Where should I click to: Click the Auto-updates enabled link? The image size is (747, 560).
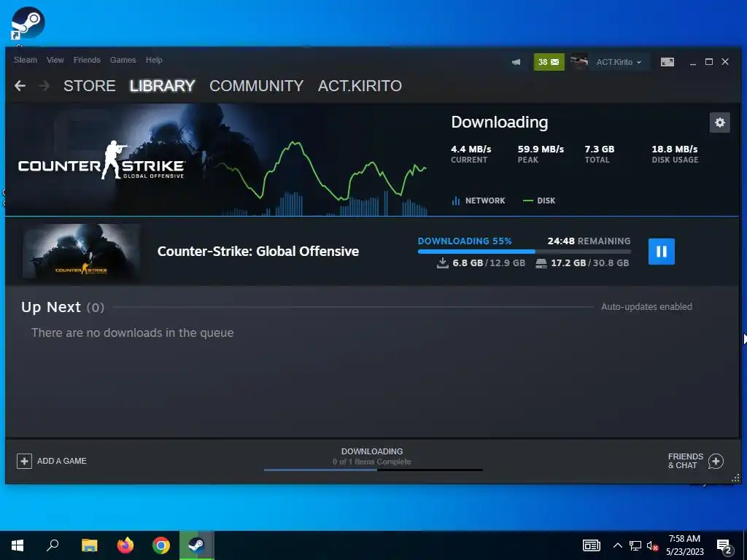646,307
